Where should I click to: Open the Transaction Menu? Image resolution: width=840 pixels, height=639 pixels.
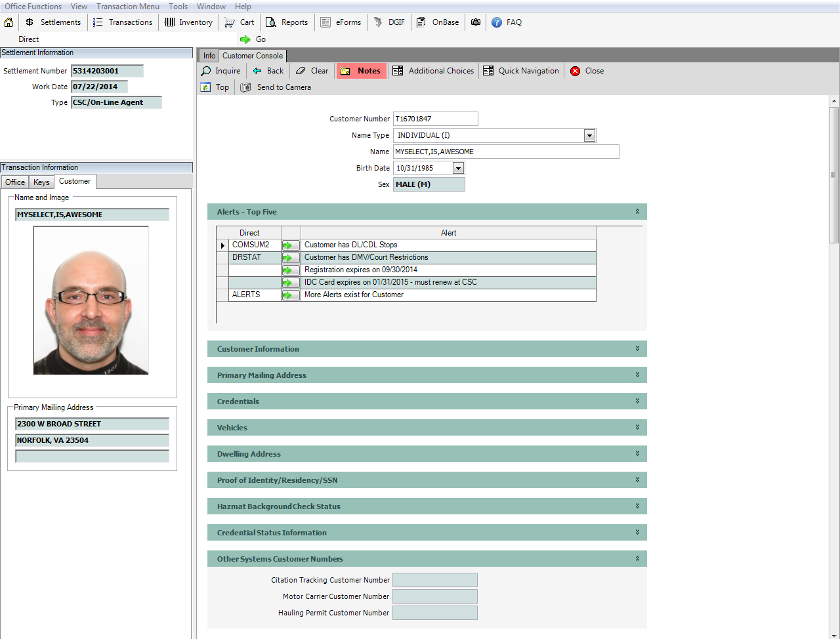tap(127, 6)
